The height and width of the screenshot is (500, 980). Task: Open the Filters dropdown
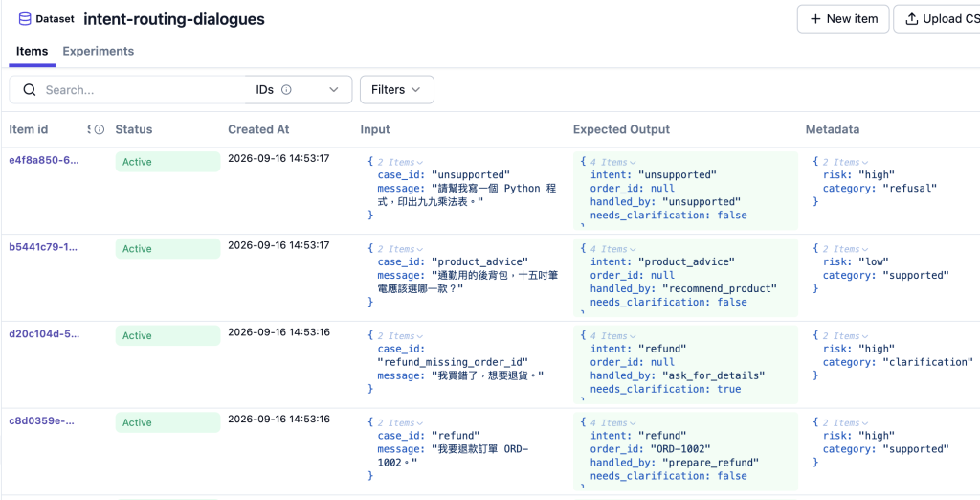[x=397, y=90]
